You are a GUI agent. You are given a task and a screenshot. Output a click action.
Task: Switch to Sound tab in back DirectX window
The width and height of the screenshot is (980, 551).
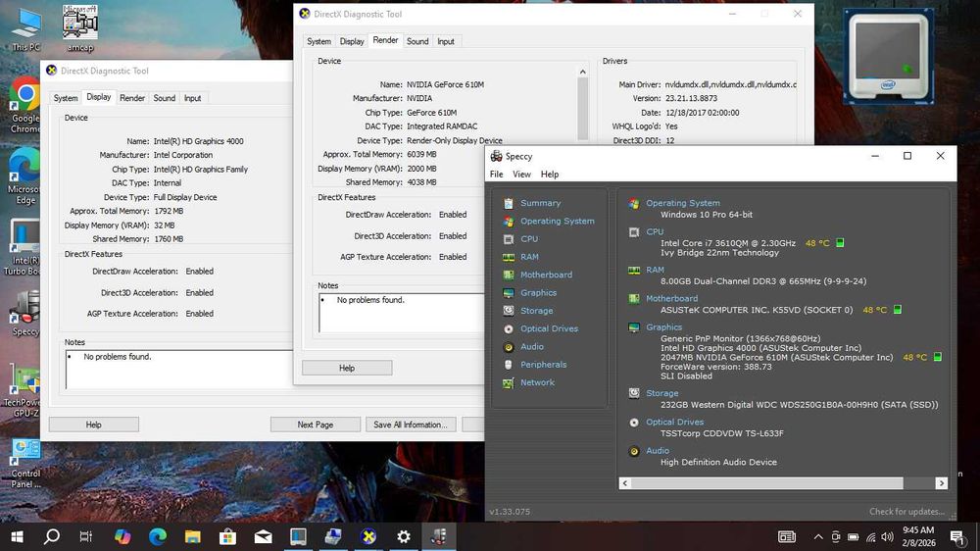[165, 98]
